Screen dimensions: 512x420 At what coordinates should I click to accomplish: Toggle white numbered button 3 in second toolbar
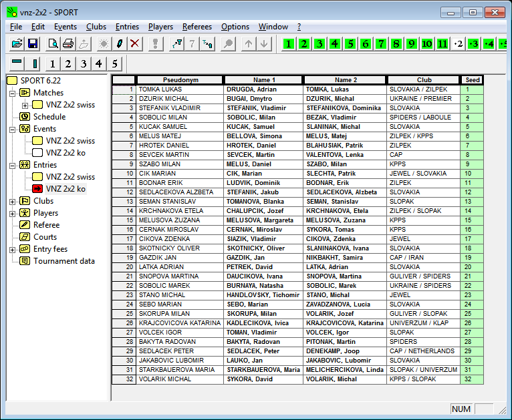click(x=83, y=64)
